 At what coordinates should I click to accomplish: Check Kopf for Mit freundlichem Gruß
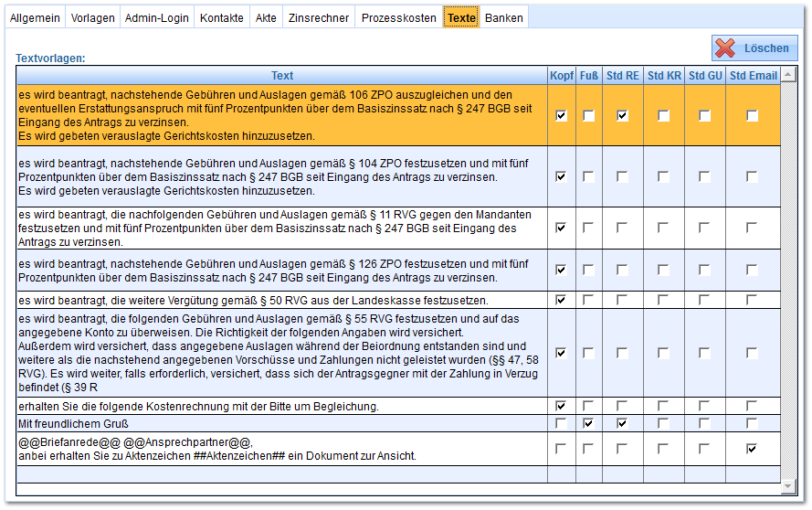pyautogui.click(x=561, y=423)
